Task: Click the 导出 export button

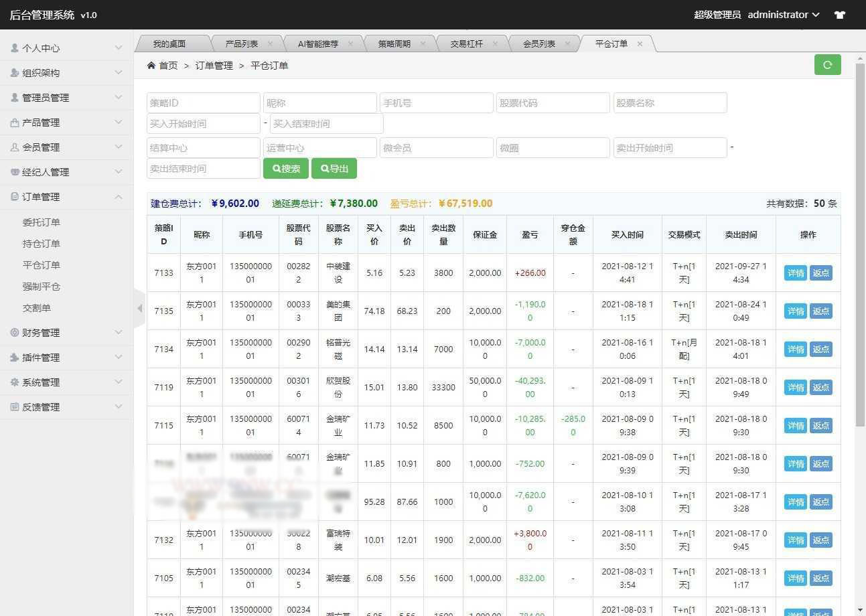Action: coord(334,169)
